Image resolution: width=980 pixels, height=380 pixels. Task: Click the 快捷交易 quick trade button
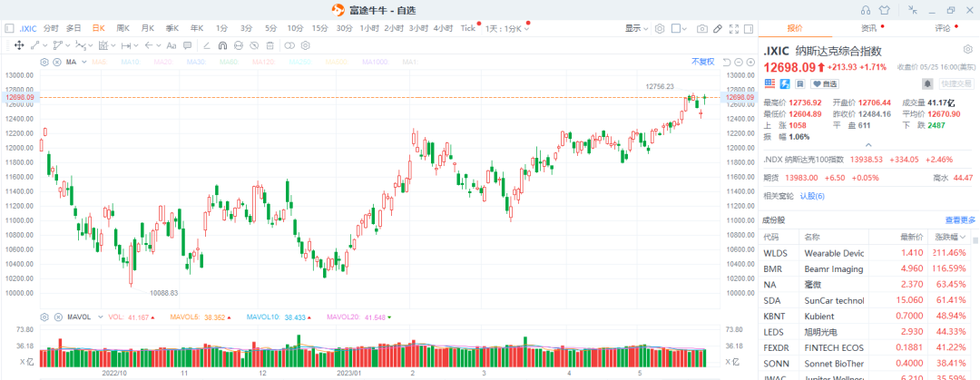tap(956, 83)
